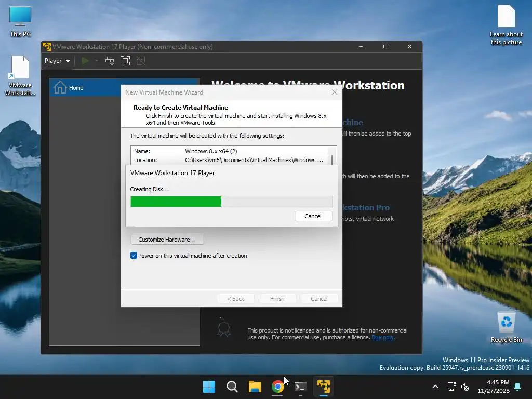Screen dimensions: 532x399
Task: Select the VMware Workstation desktop shortcut
Action: click(20, 76)
